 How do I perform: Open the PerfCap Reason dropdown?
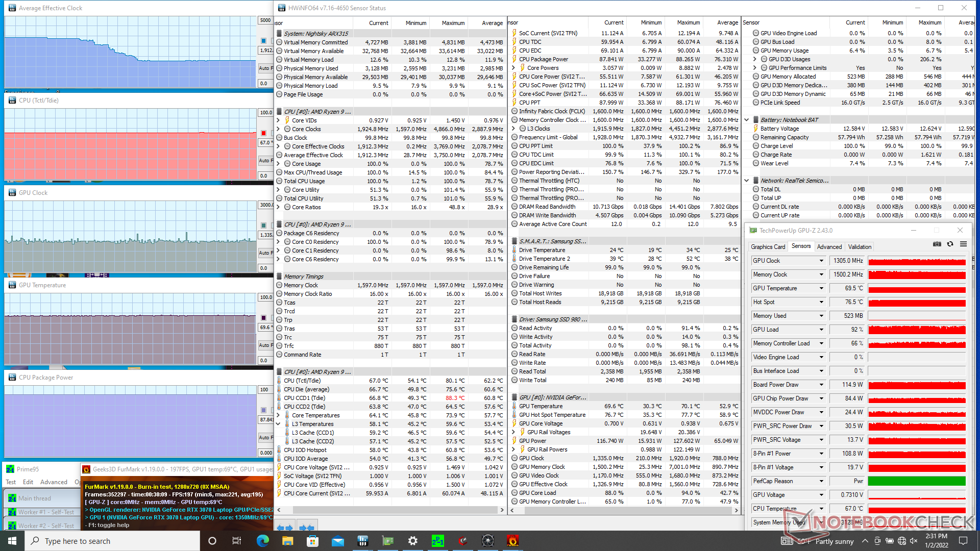click(x=821, y=481)
